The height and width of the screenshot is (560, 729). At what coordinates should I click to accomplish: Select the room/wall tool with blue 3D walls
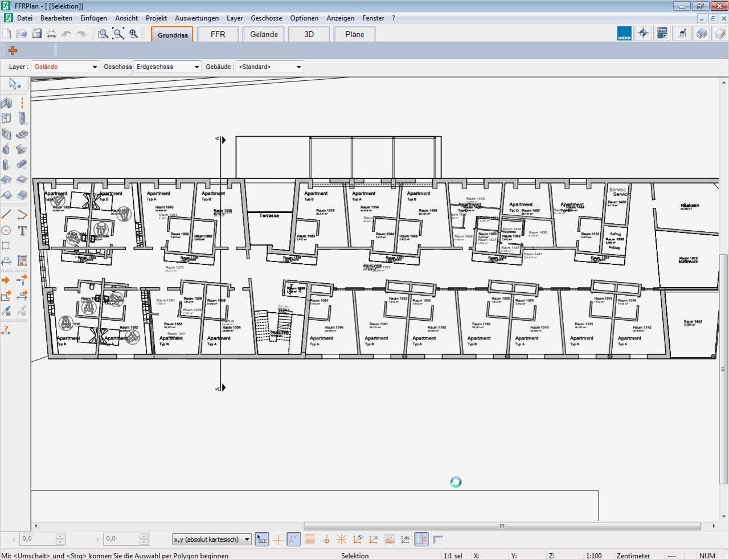(6, 103)
